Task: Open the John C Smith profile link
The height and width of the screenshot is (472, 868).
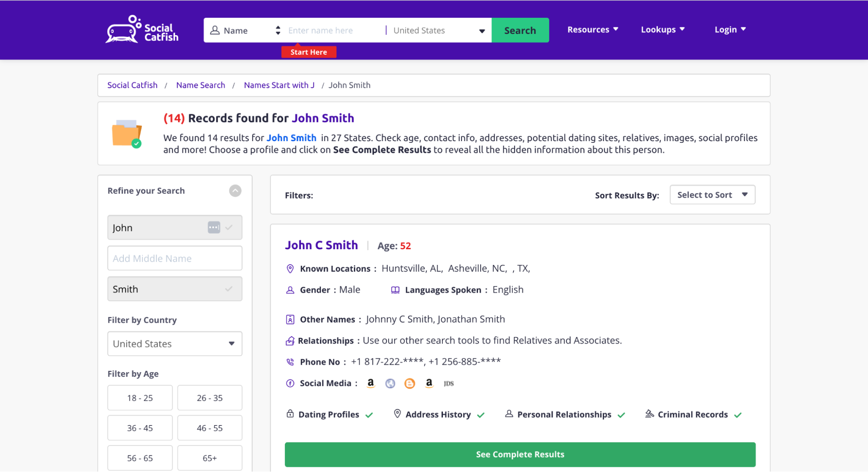Action: click(321, 245)
